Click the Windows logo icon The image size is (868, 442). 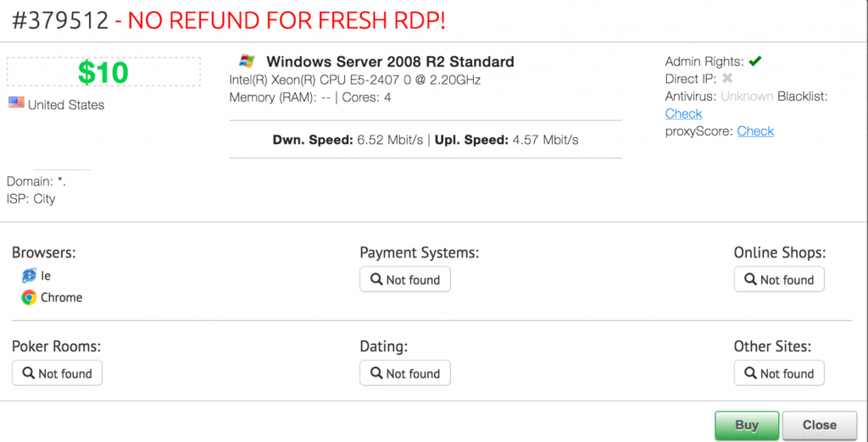247,62
